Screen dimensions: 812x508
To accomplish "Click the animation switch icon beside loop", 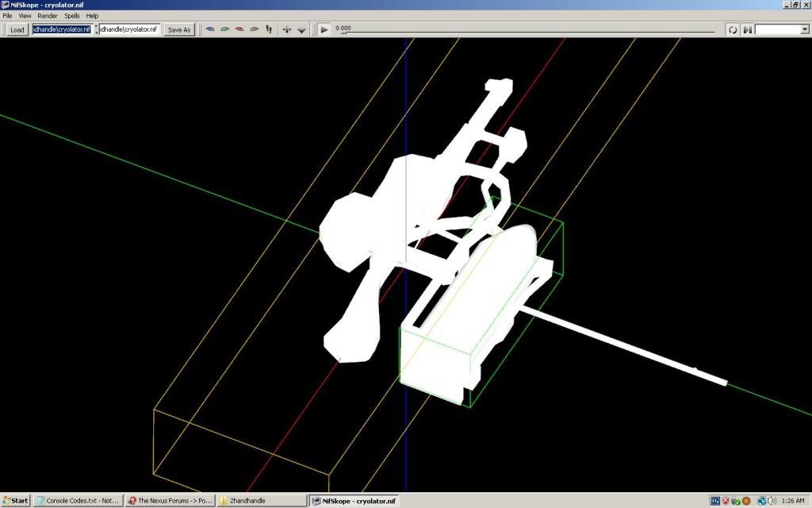I will point(747,29).
